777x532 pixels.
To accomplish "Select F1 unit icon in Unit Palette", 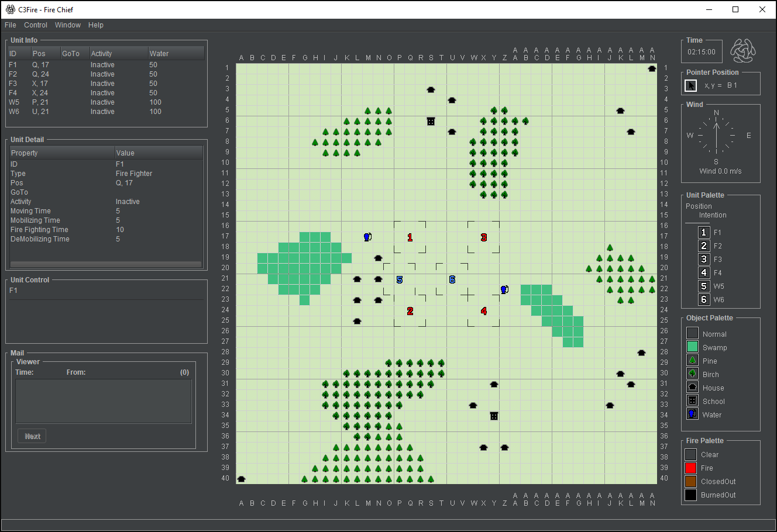I will 704,232.
